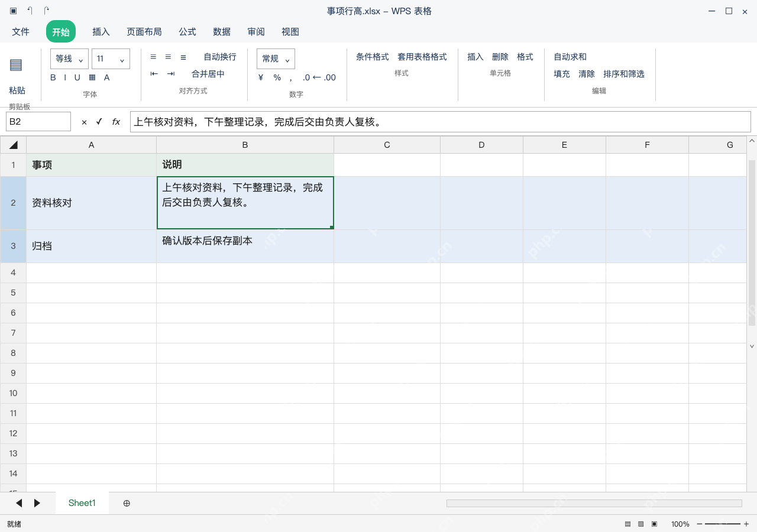Click the 自动求和 autosum button
This screenshot has height=532, width=757.
click(570, 57)
